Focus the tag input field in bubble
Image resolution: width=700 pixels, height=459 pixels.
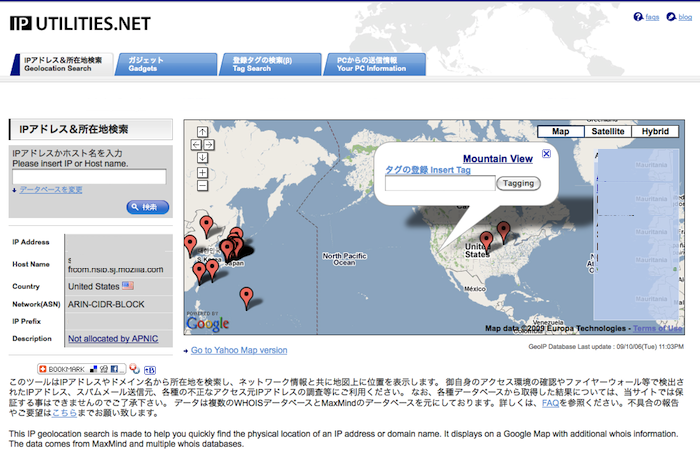point(440,183)
